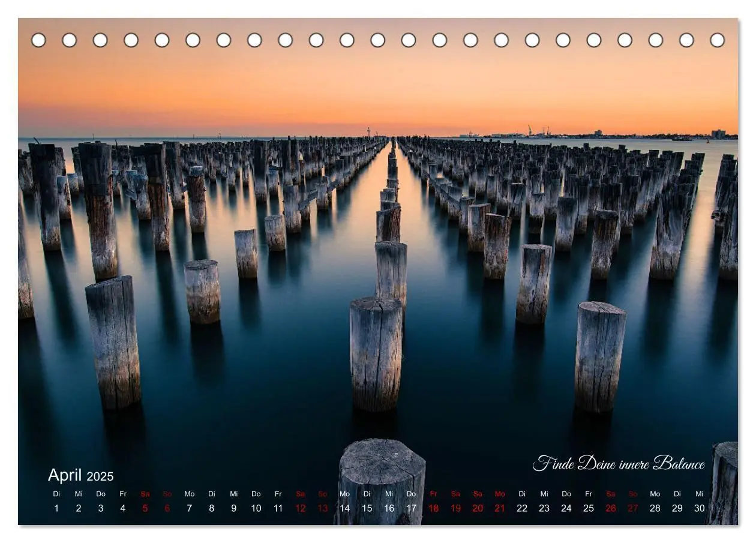The height and width of the screenshot is (543, 756).
Task: Pick day 24 in the date strip
Action: coord(566,508)
